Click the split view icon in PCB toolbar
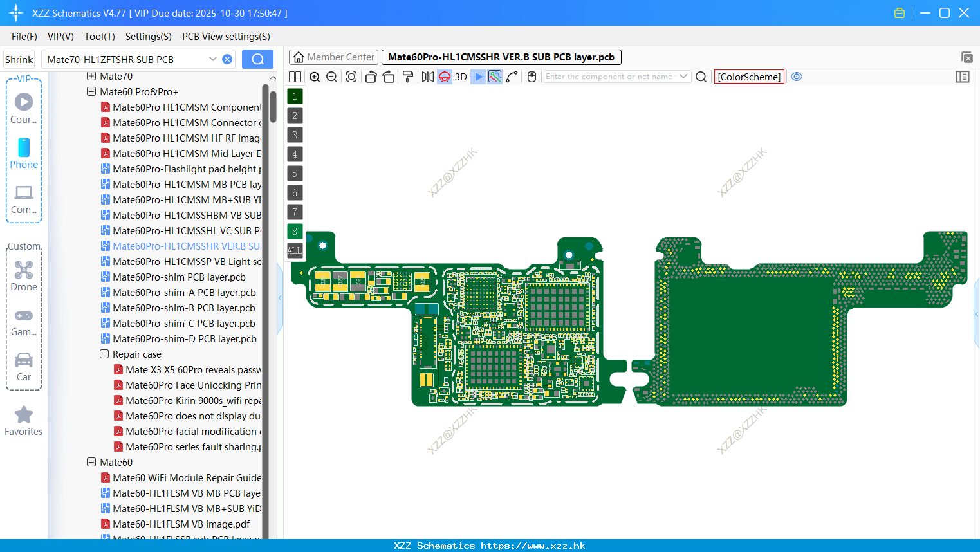Image resolution: width=980 pixels, height=552 pixels. pos(295,77)
